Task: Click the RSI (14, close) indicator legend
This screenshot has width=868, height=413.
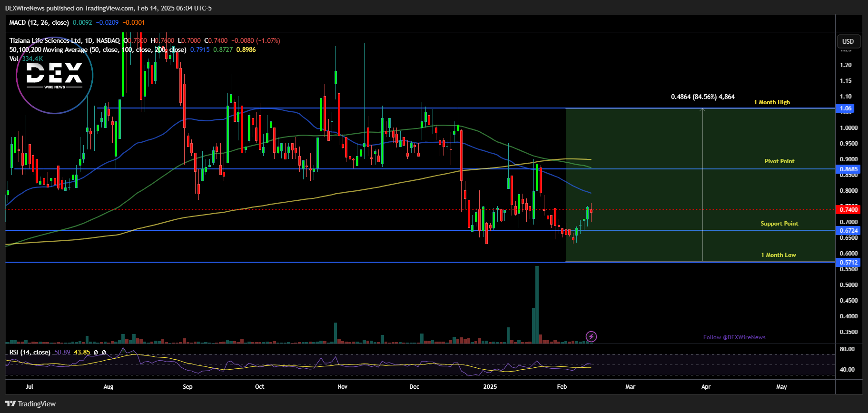Action: (30, 352)
